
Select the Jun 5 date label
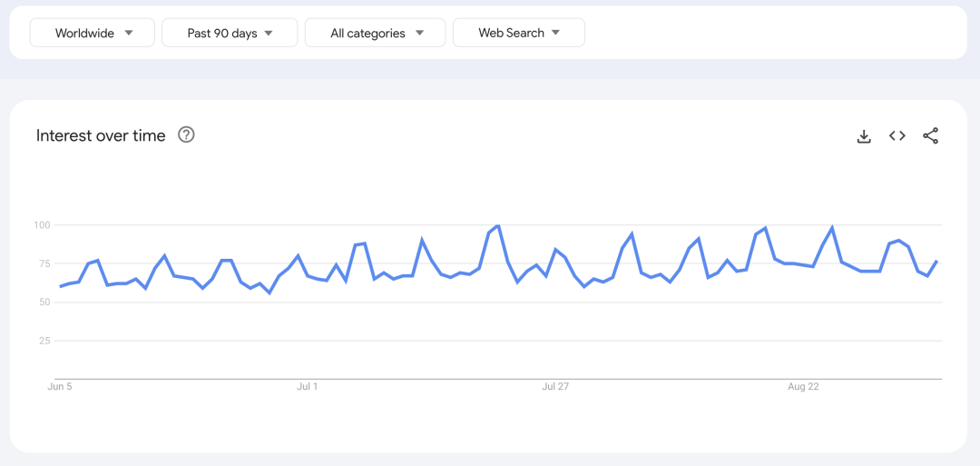(x=60, y=387)
